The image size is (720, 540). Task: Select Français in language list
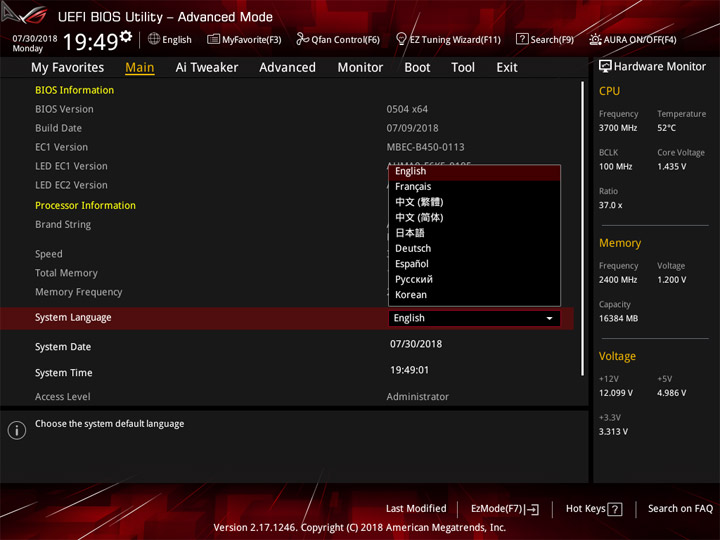point(474,186)
